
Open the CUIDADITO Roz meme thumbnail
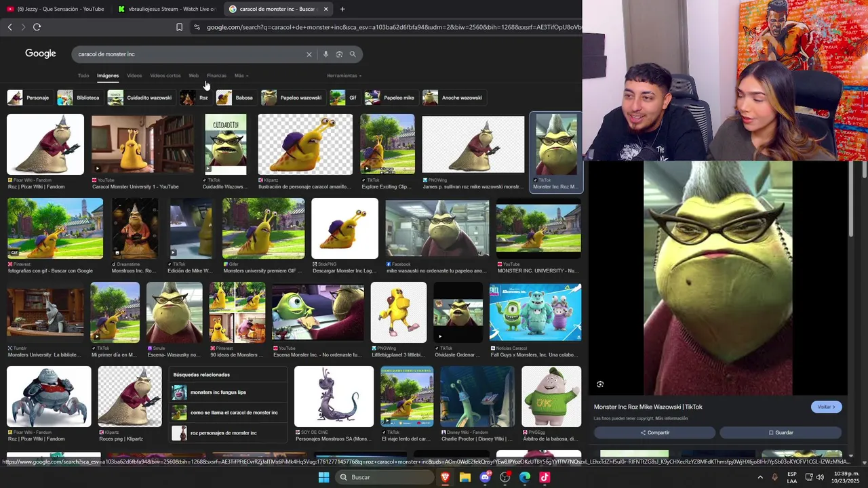tap(226, 145)
